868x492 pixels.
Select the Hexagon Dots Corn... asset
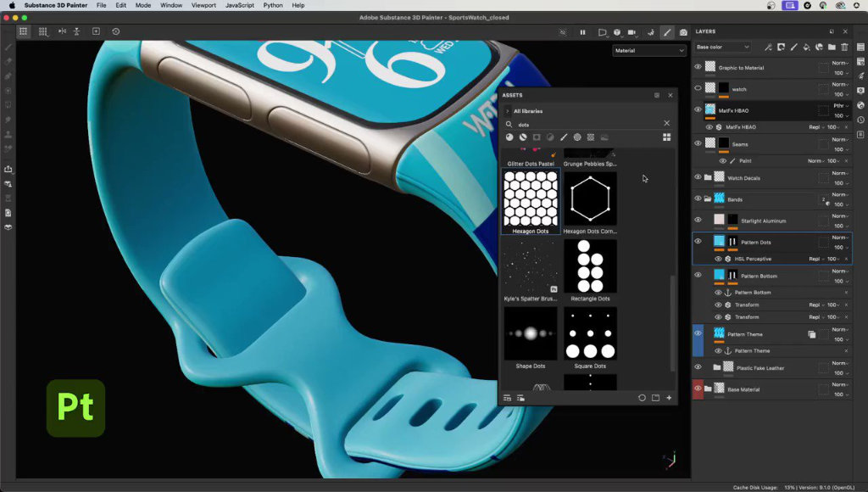click(x=590, y=203)
